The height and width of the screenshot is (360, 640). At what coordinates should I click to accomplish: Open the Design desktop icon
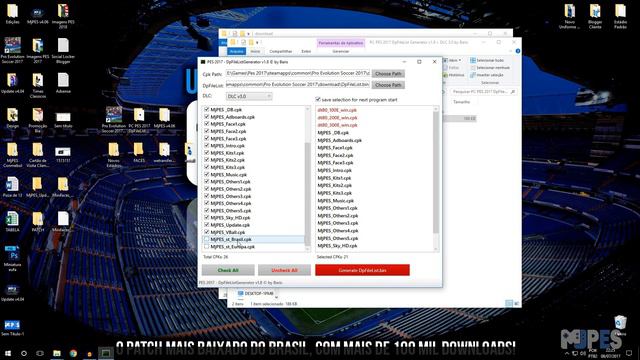point(12,118)
